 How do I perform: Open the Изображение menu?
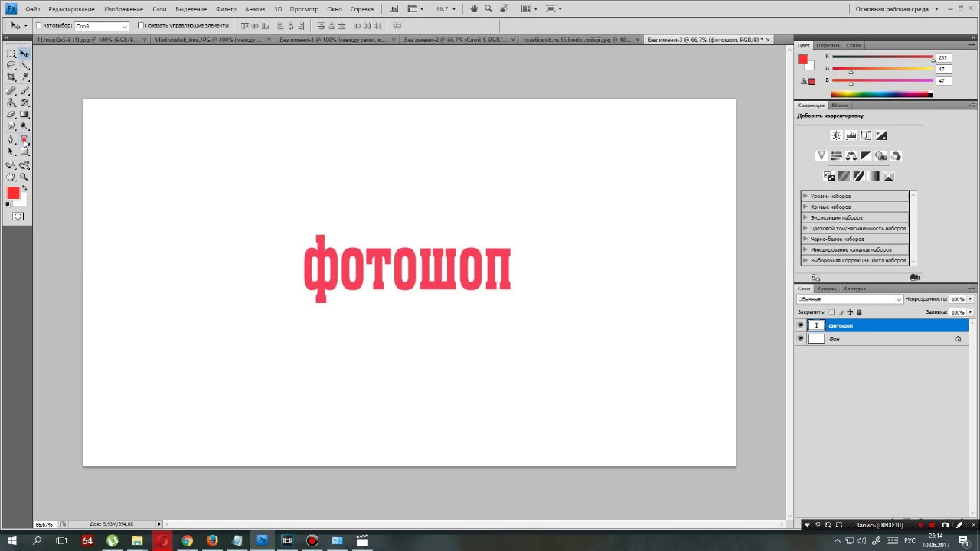[123, 9]
